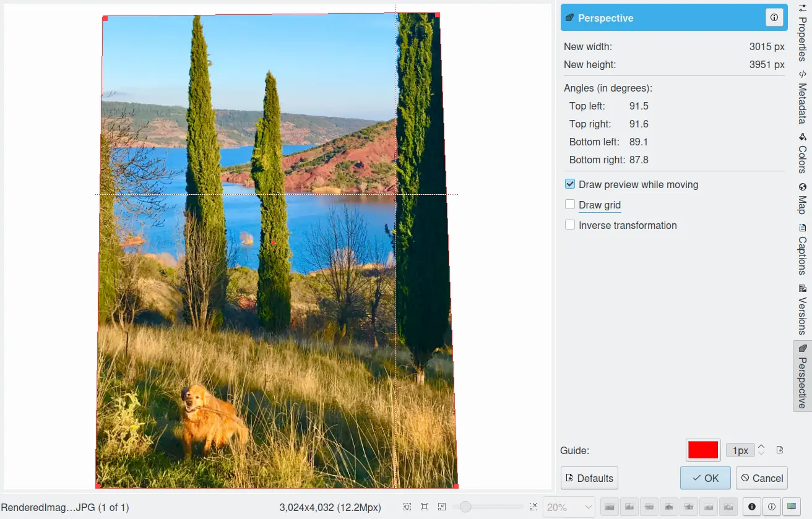Open the 20% zoom level dropdown
The image size is (812, 519).
568,507
